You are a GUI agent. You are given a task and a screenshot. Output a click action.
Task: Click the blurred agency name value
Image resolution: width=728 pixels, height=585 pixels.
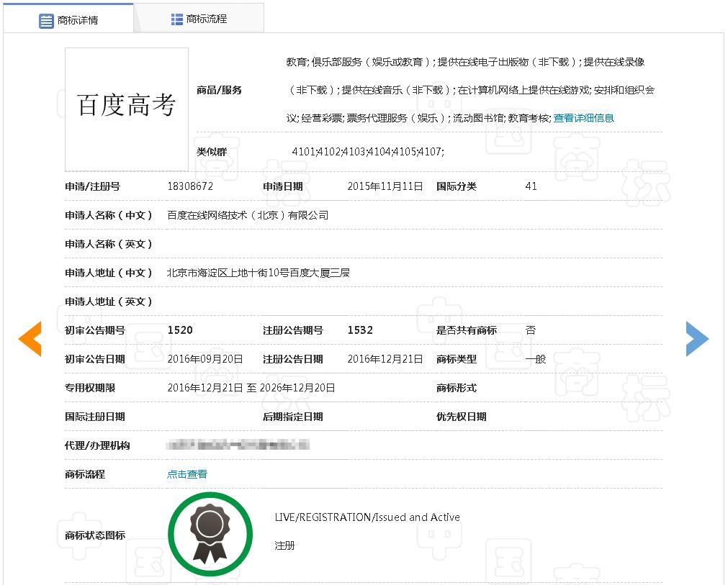238,445
